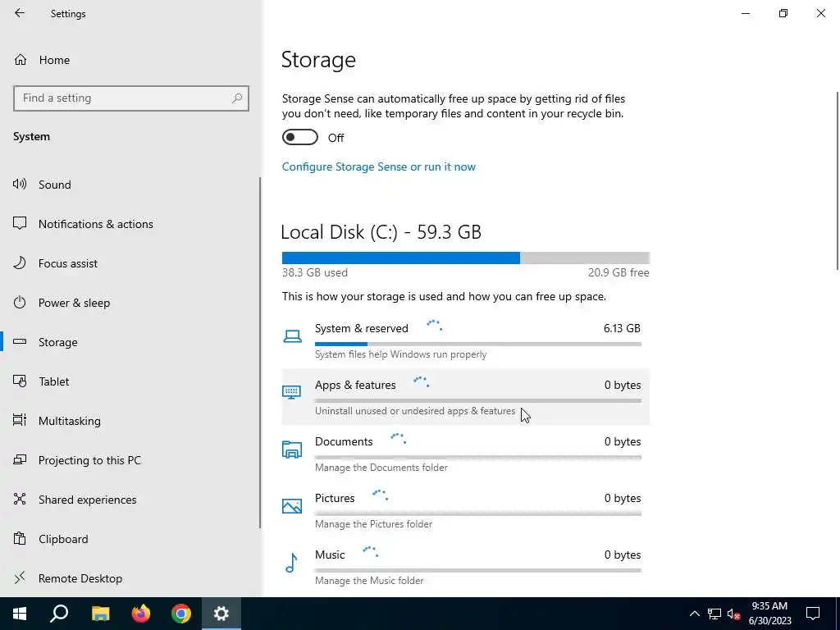Viewport: 840px width, 630px height.
Task: Open Apps & features storage details
Action: pos(466,397)
